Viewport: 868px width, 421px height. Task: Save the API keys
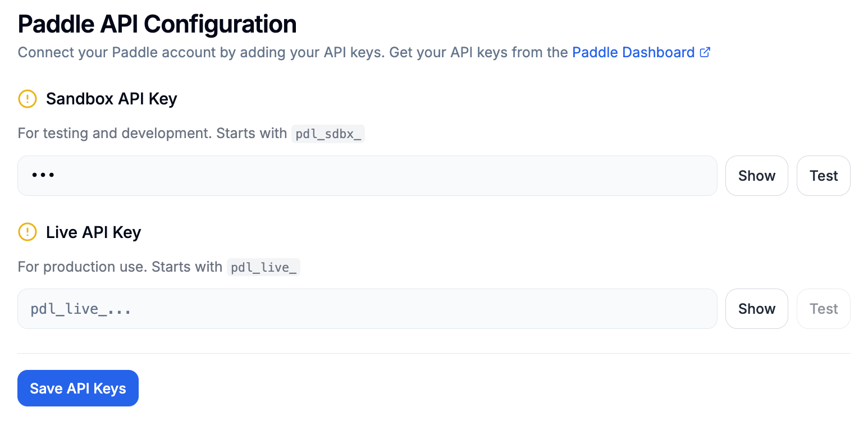pyautogui.click(x=78, y=388)
